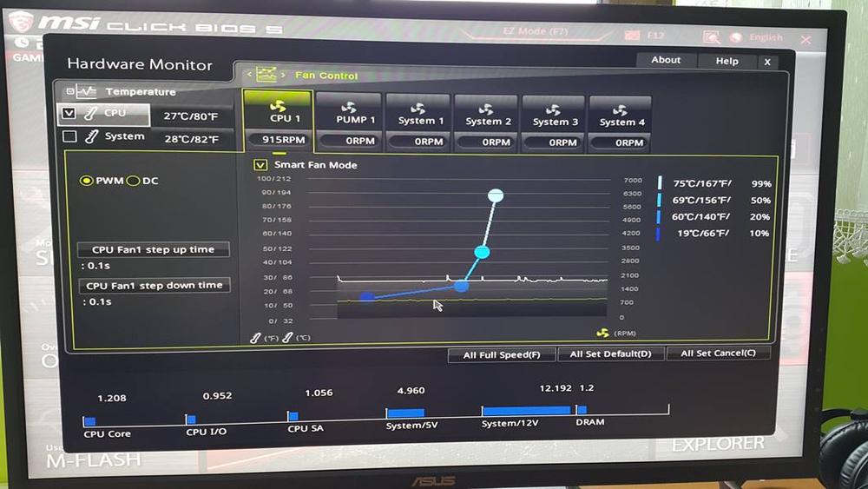This screenshot has width=868, height=489.
Task: Open the Help menu
Action: (x=727, y=61)
